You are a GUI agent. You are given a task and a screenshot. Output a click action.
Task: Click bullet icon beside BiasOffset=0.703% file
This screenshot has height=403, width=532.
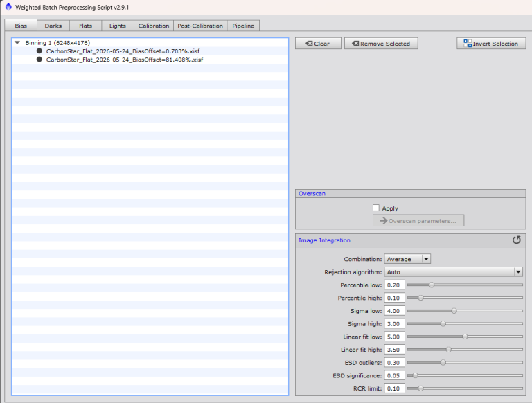[x=39, y=51]
